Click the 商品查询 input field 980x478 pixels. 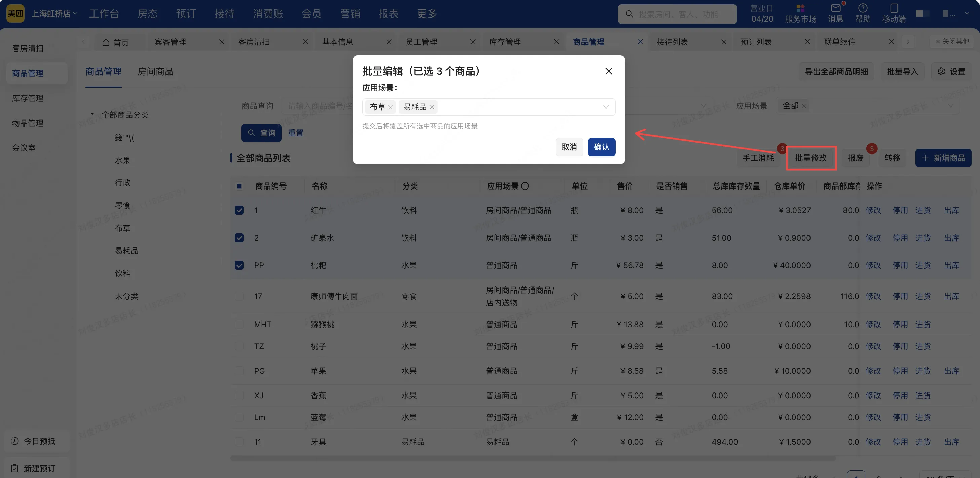coord(318,106)
